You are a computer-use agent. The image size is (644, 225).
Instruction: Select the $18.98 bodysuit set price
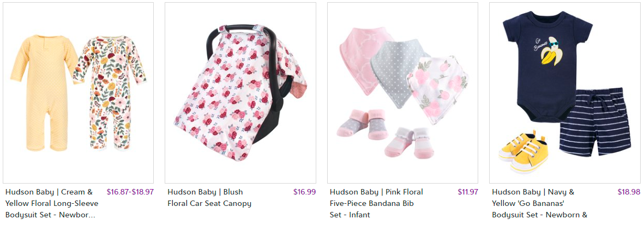click(x=629, y=192)
